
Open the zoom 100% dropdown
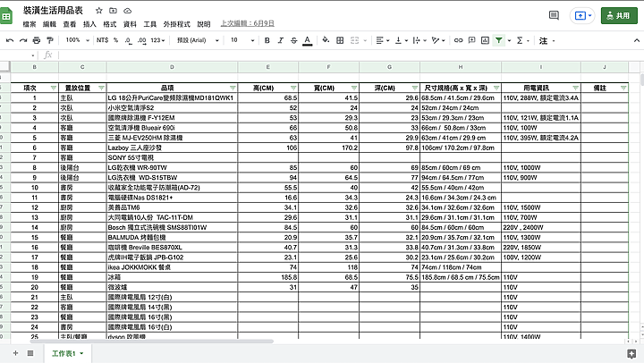[x=77, y=40]
